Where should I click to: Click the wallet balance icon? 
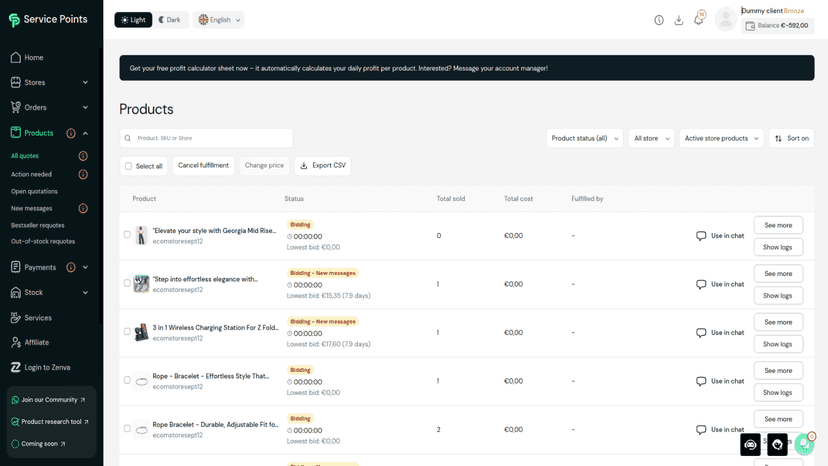tap(750, 25)
